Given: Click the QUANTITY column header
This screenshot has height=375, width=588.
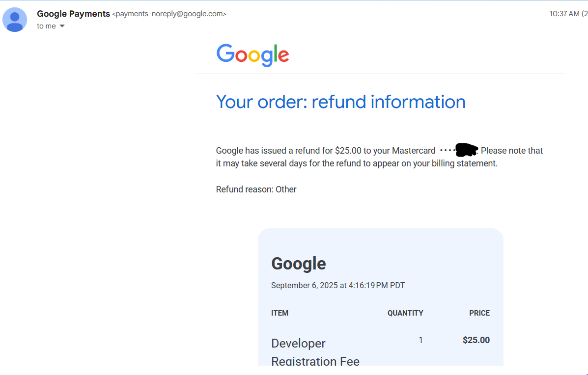Looking at the screenshot, I should [405, 313].
